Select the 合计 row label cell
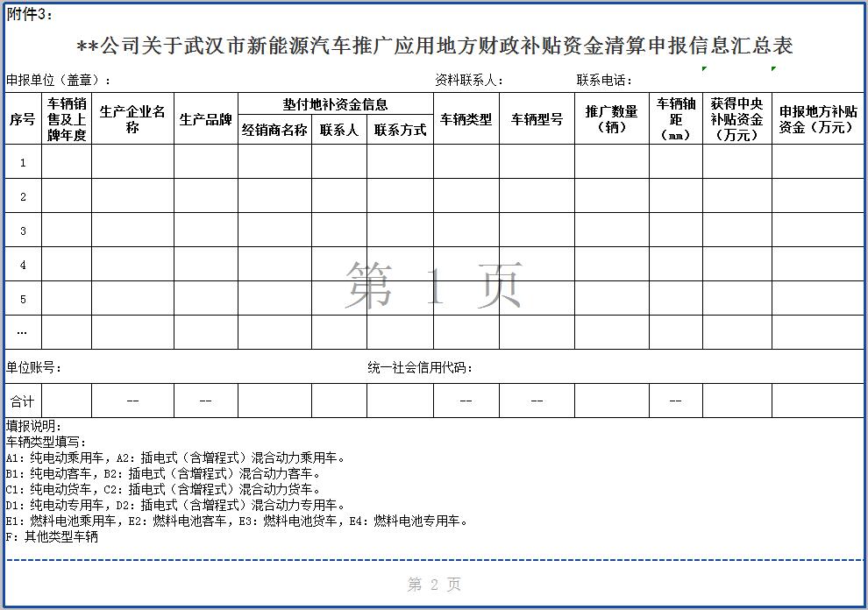The width and height of the screenshot is (868, 610). pos(23,401)
